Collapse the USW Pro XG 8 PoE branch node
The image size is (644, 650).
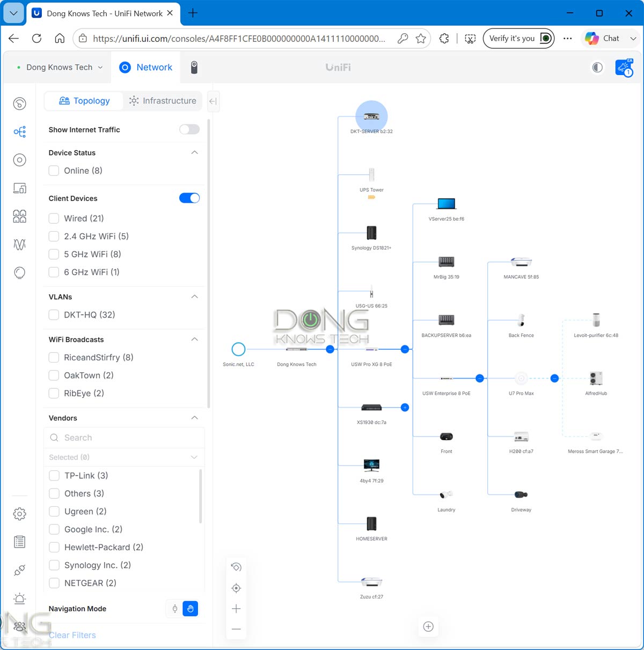tap(405, 349)
